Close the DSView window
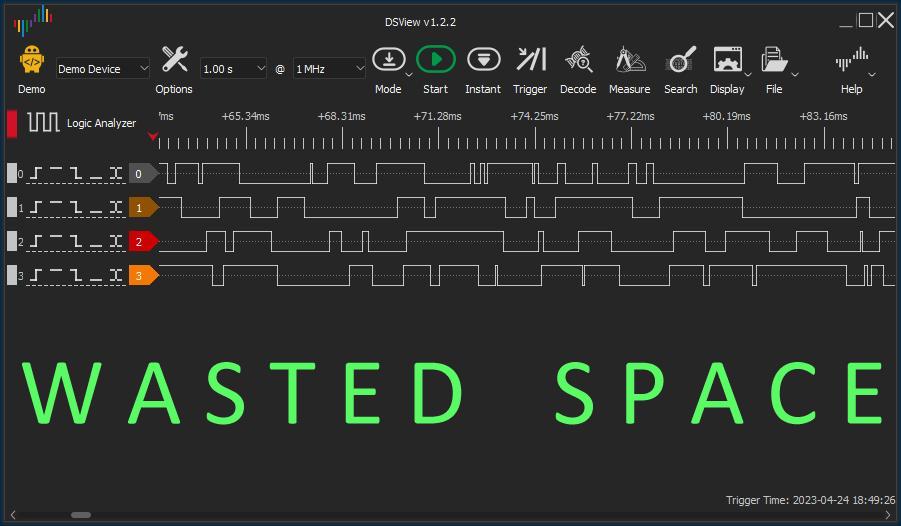The width and height of the screenshot is (901, 526). tap(886, 20)
